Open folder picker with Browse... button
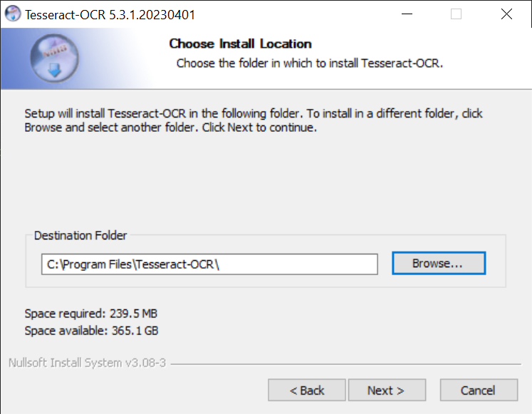Screen dimensions: 532x414 click(439, 263)
